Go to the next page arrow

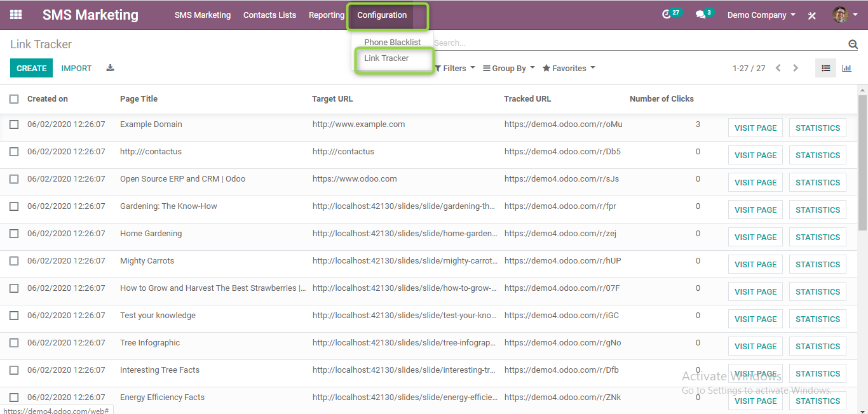(x=796, y=68)
